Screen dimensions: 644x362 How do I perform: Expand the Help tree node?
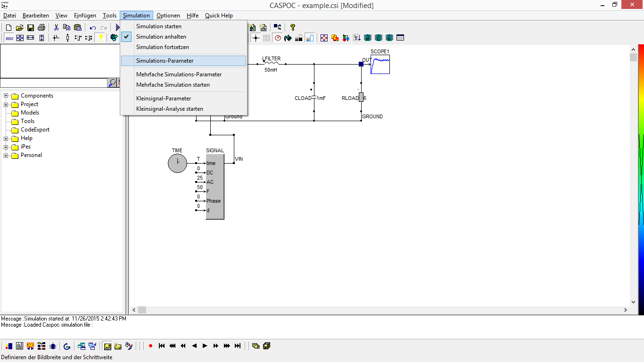[6, 138]
